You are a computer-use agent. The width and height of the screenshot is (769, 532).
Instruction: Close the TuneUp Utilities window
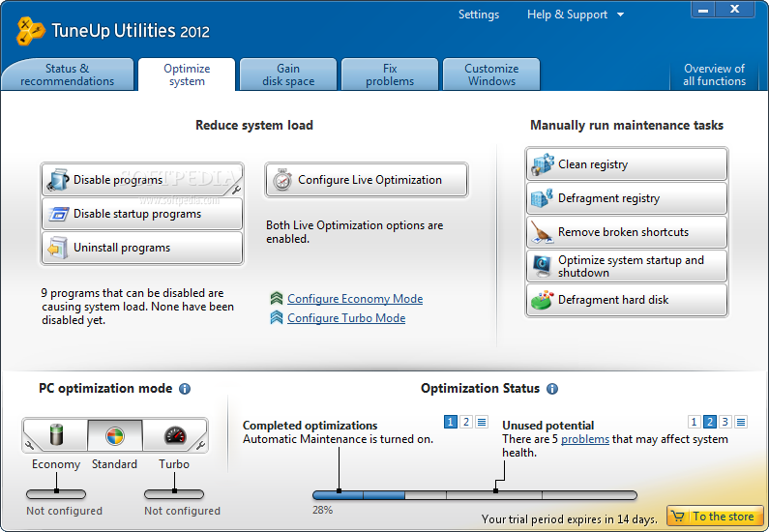735,10
